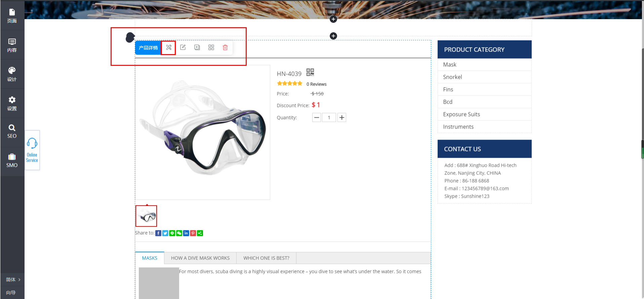Click the duplicate component icon
644x299 pixels.
coord(197,48)
